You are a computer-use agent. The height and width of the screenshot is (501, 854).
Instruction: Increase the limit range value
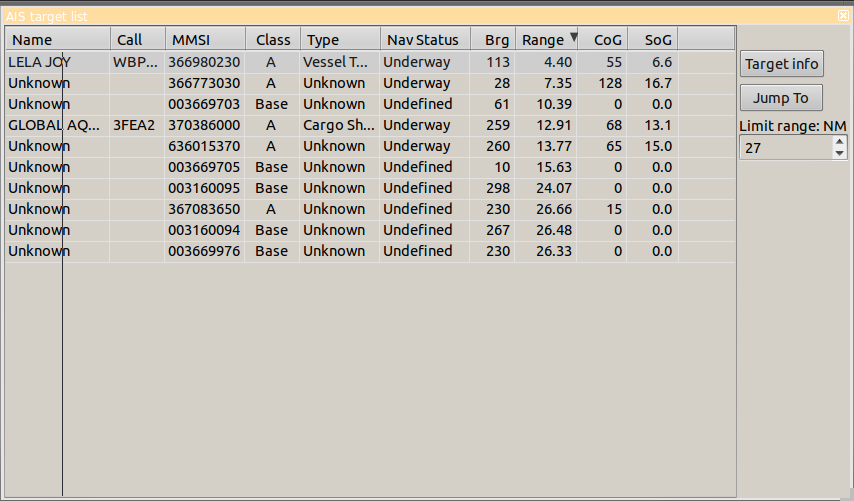pyautogui.click(x=839, y=142)
